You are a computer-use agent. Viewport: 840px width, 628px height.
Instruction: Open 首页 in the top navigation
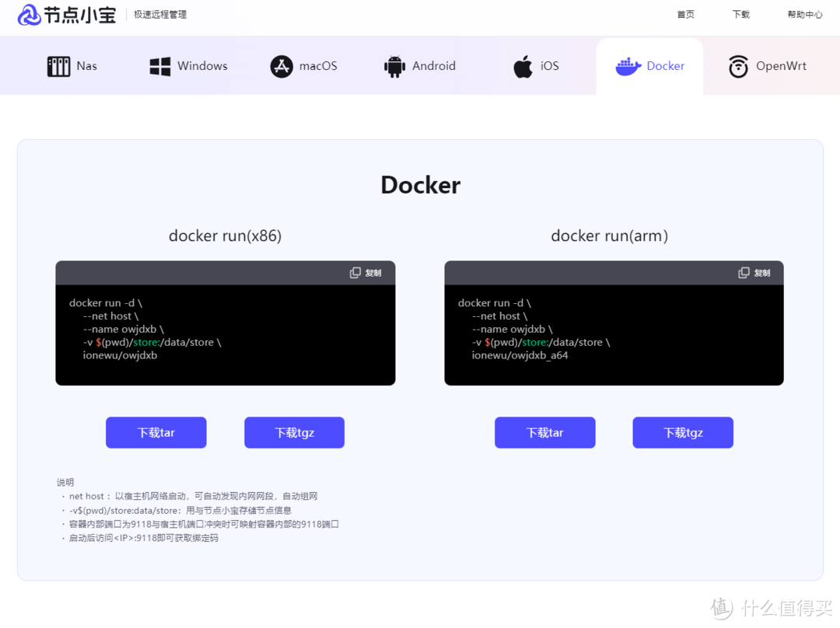pyautogui.click(x=685, y=15)
